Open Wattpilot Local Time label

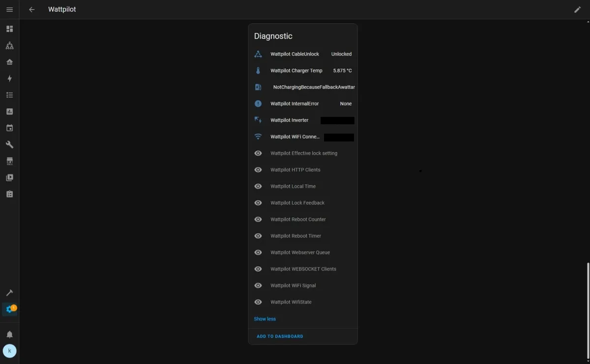[293, 186]
